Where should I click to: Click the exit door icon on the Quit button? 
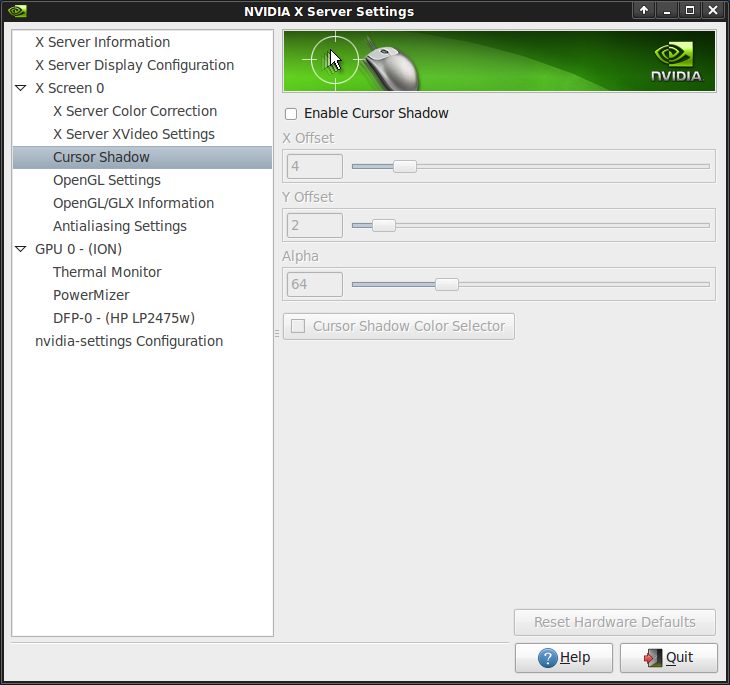pos(653,658)
